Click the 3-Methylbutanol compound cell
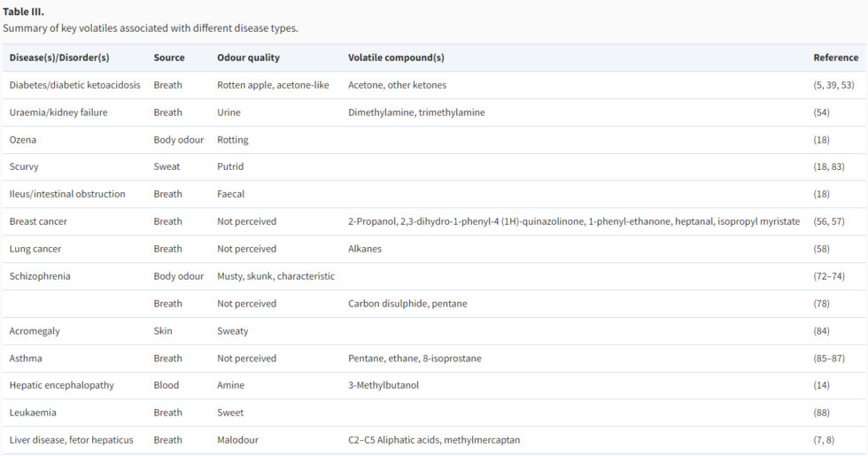This screenshot has height=456, width=868. 382,385
